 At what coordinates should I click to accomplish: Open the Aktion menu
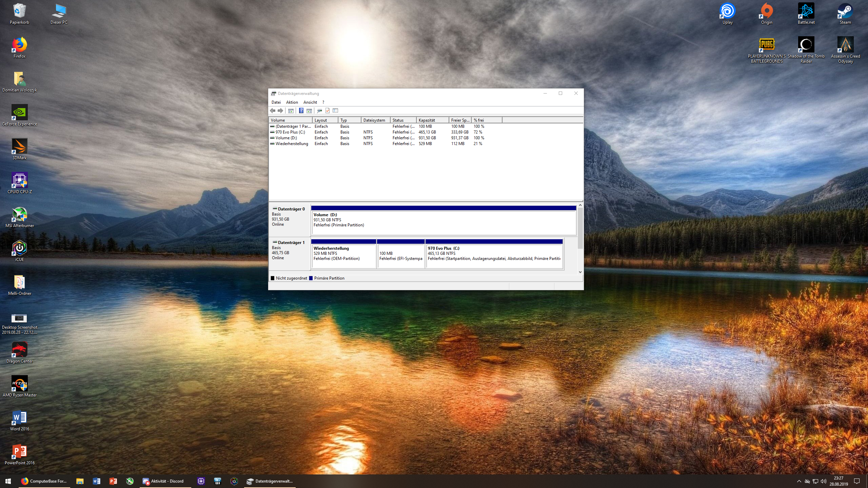click(x=292, y=102)
